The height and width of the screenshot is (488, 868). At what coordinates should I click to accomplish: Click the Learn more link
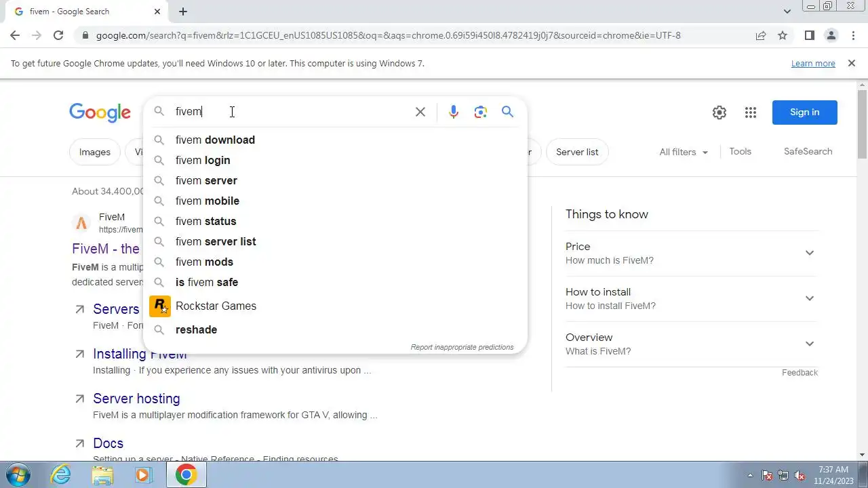pos(813,63)
